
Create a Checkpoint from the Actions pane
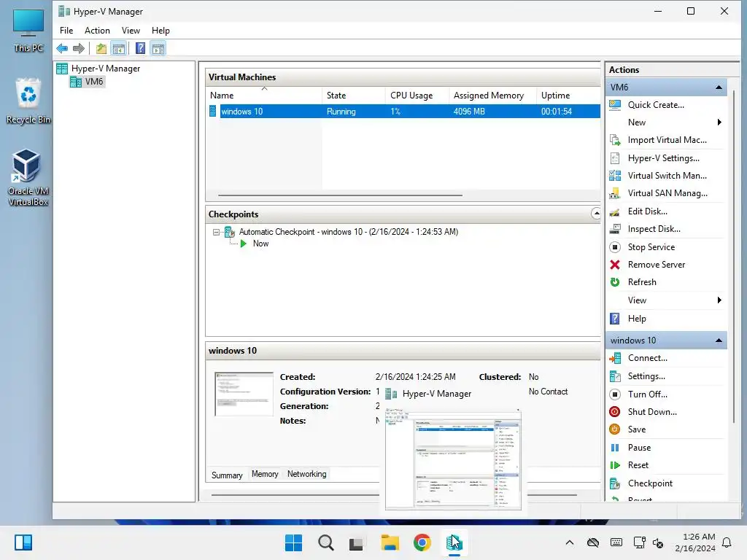(x=650, y=483)
